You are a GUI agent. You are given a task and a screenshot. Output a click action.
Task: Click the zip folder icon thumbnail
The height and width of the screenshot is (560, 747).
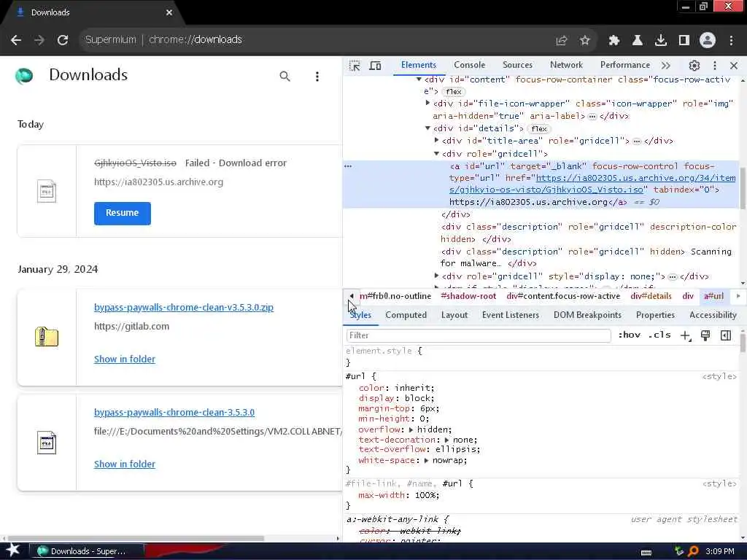pos(47,337)
